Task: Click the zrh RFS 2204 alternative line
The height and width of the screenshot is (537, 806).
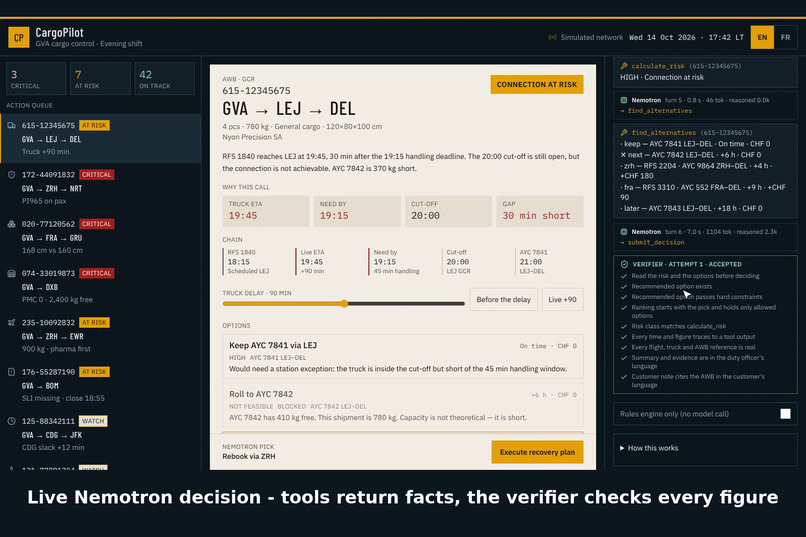Action: (696, 171)
